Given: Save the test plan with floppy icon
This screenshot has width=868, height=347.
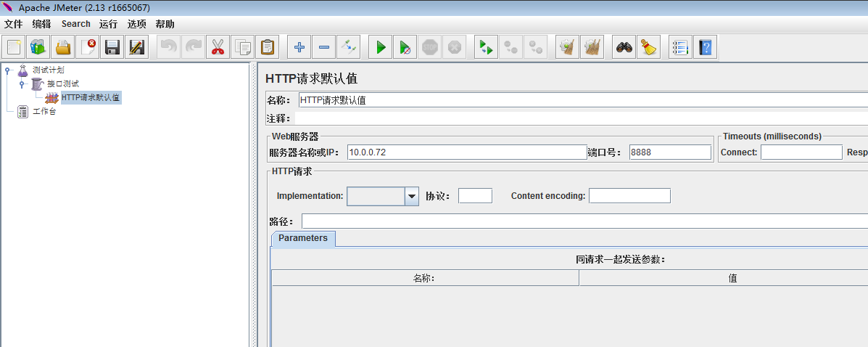Looking at the screenshot, I should click(111, 47).
